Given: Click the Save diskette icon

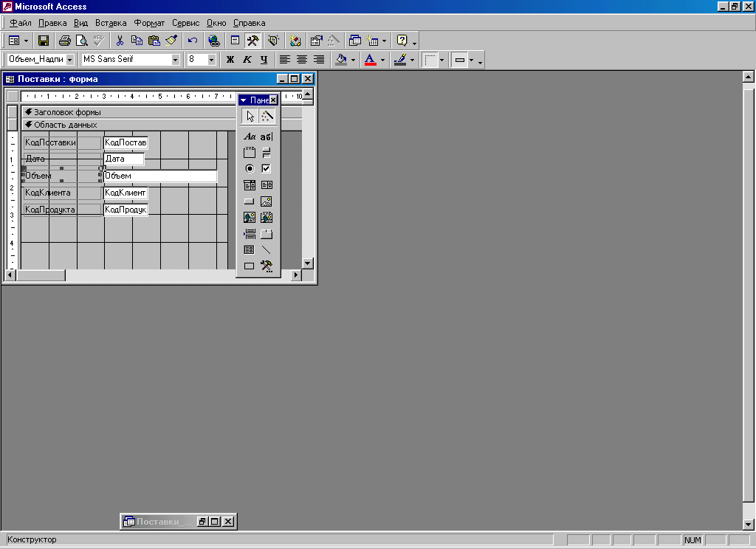Looking at the screenshot, I should (x=44, y=41).
